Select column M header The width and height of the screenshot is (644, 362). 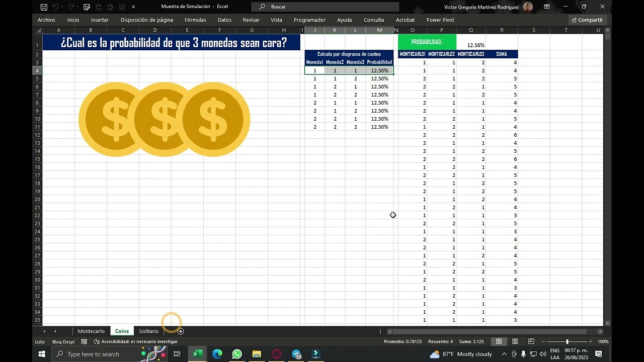(379, 30)
